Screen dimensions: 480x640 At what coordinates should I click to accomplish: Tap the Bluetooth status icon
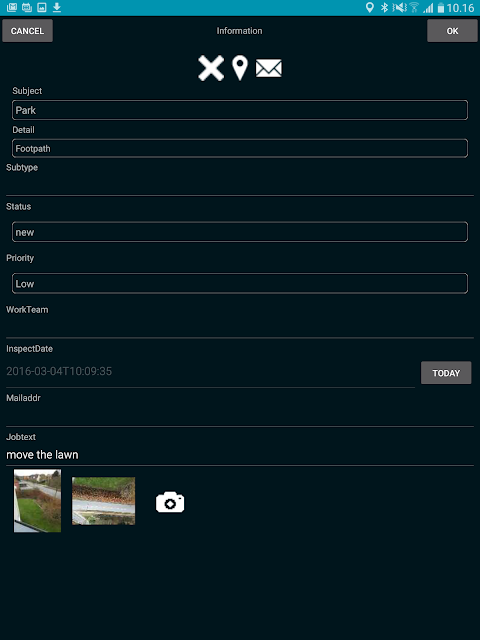click(384, 7)
